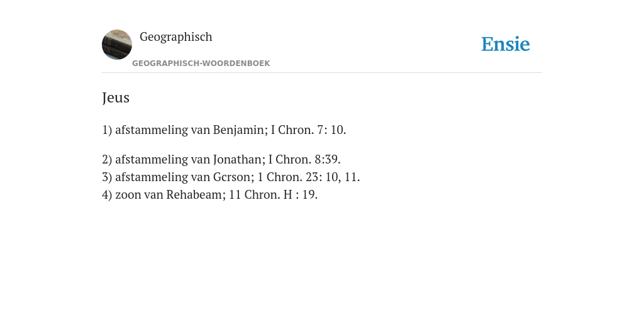Click the horizontal divider below the header
The height and width of the screenshot is (322, 644).
(x=322, y=73)
